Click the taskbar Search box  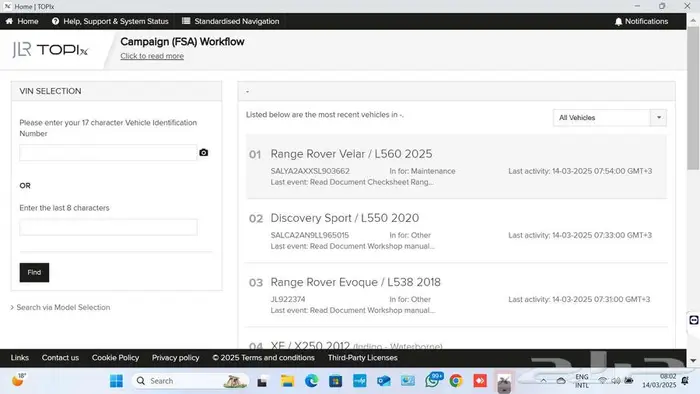[x=191, y=381]
